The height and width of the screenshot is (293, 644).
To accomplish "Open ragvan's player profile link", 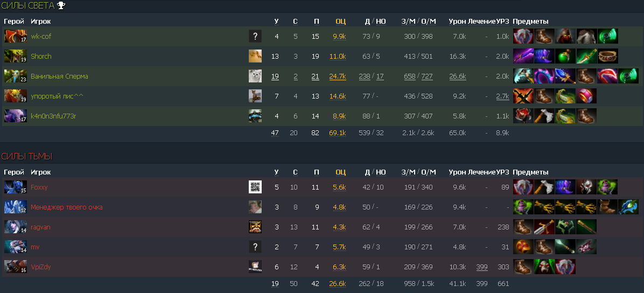I will [41, 227].
